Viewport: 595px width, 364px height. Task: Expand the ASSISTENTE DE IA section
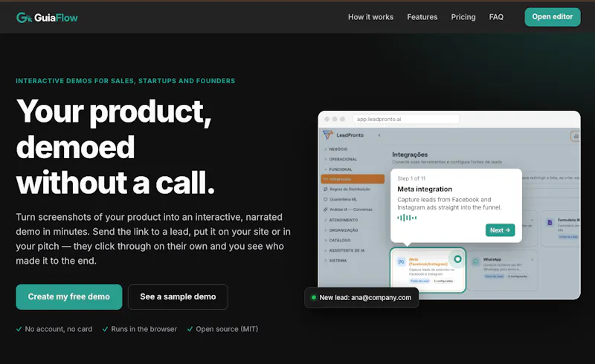(344, 250)
